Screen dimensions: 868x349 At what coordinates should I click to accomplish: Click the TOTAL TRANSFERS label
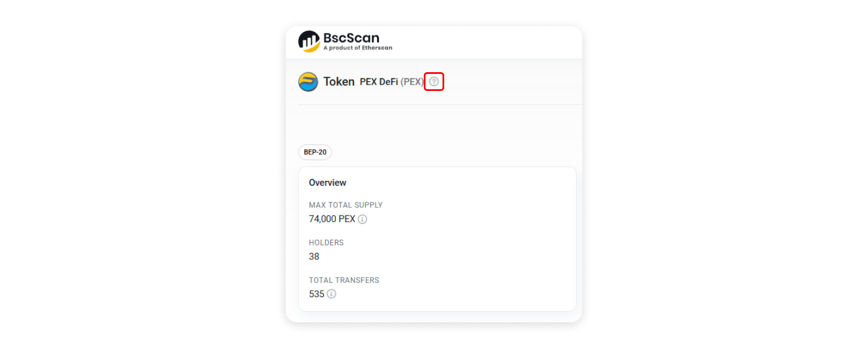pyautogui.click(x=344, y=280)
